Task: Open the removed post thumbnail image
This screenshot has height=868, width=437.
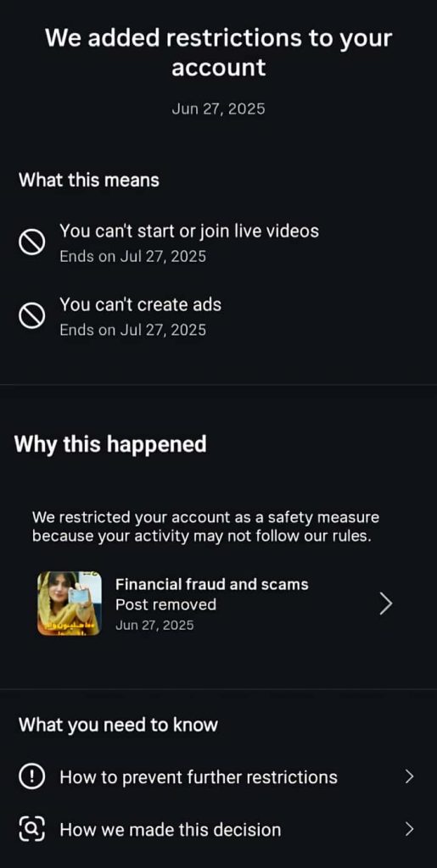Action: tap(70, 604)
